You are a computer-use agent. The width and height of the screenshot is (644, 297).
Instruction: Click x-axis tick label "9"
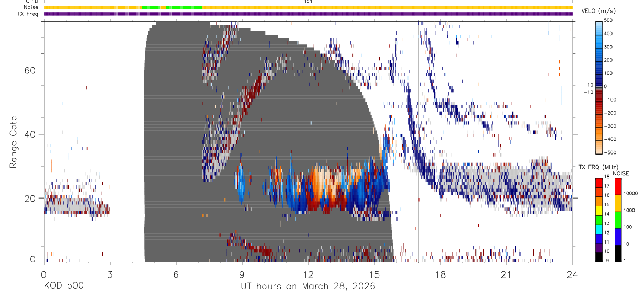pos(242,274)
